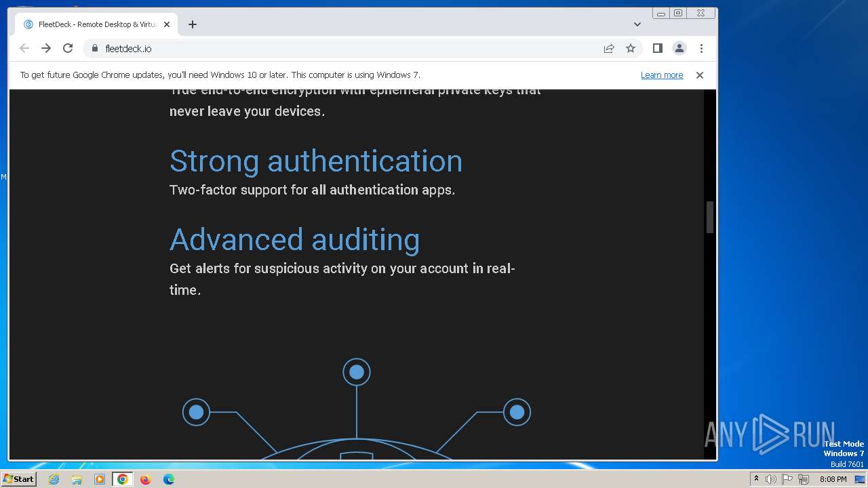Screen dimensions: 868x488
Task: Close the FleetDeck tab
Action: tap(167, 24)
